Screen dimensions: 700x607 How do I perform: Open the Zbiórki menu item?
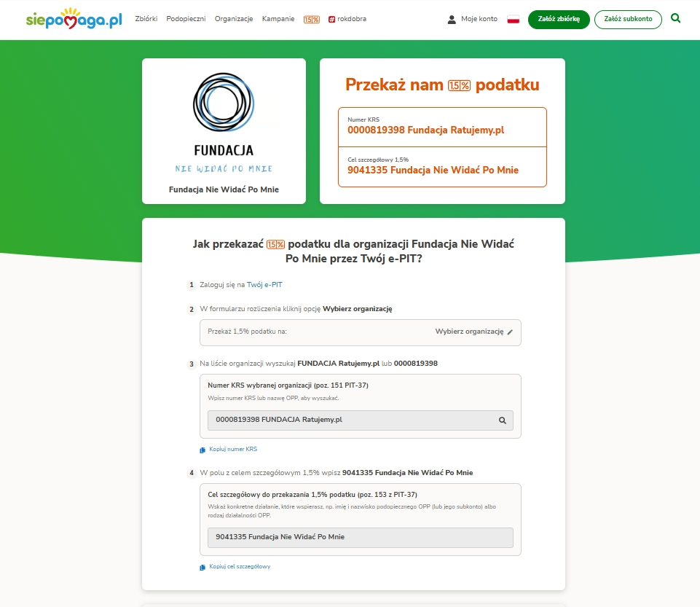pos(146,19)
